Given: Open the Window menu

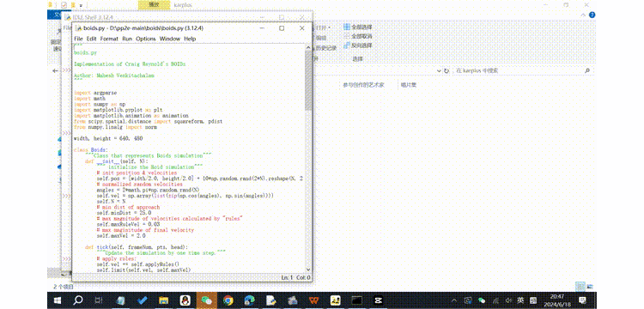Looking at the screenshot, I should click(170, 39).
